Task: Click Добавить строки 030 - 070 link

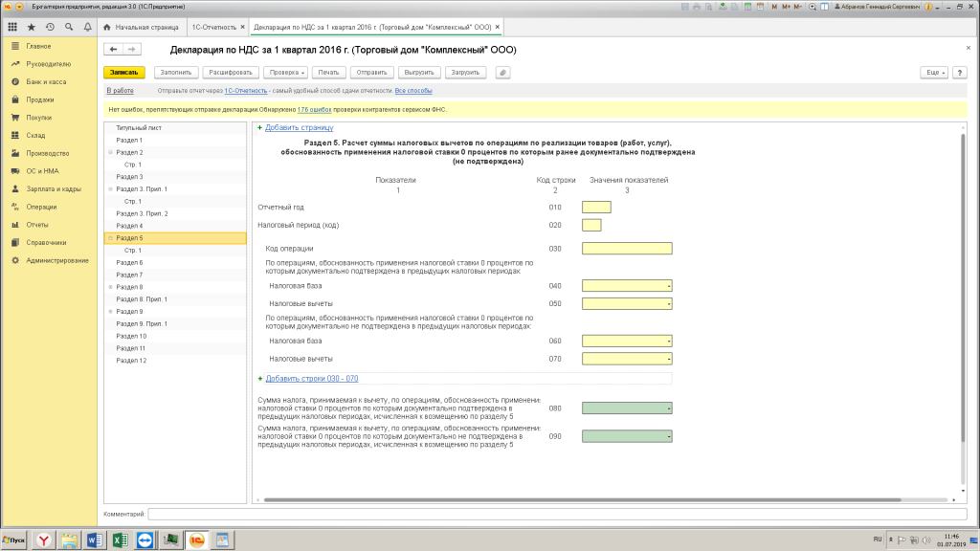Action: pos(312,379)
